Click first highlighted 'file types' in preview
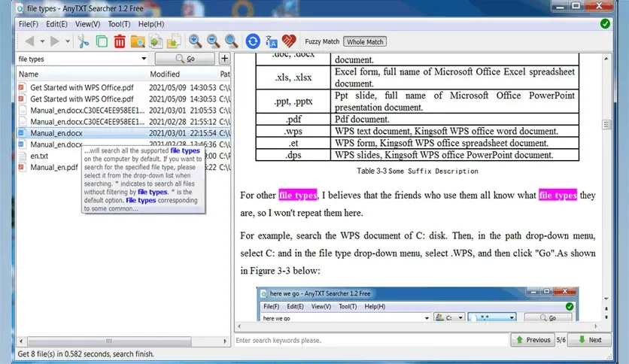Viewport: 629px width, 364px height. [x=298, y=196]
